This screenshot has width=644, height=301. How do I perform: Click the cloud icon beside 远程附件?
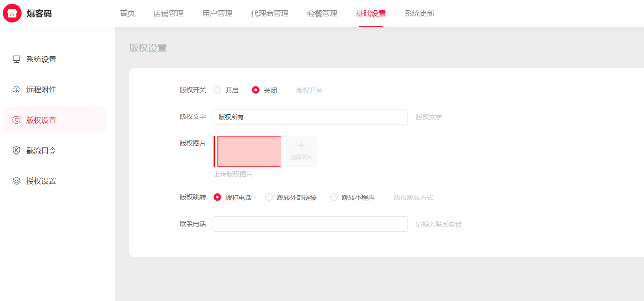click(x=16, y=89)
